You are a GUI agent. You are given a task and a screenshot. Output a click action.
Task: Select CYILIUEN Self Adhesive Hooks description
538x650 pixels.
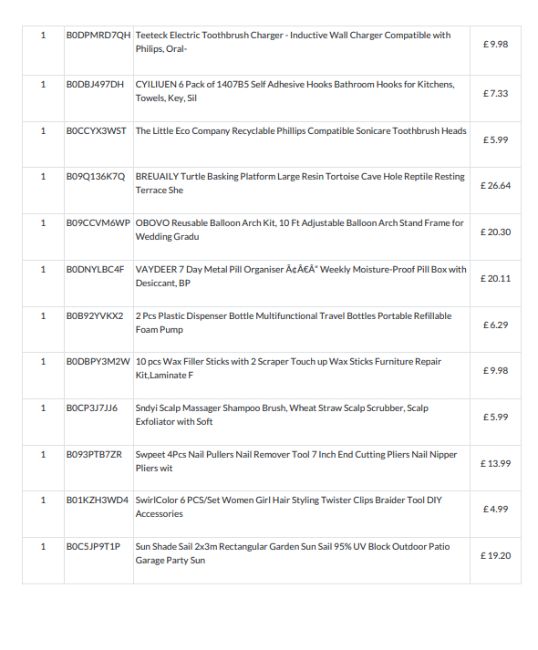click(x=295, y=91)
